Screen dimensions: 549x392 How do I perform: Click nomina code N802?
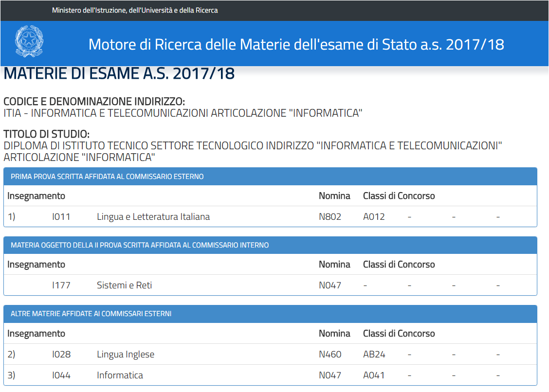[330, 216]
